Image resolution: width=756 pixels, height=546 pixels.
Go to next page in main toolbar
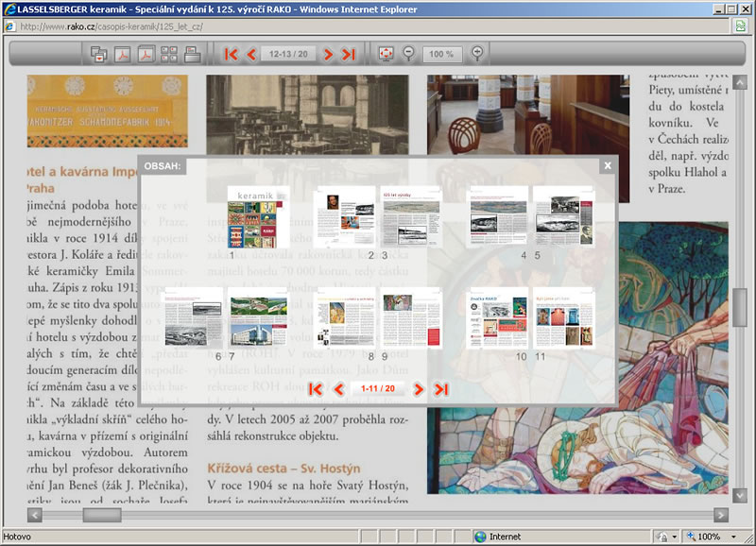click(x=328, y=54)
